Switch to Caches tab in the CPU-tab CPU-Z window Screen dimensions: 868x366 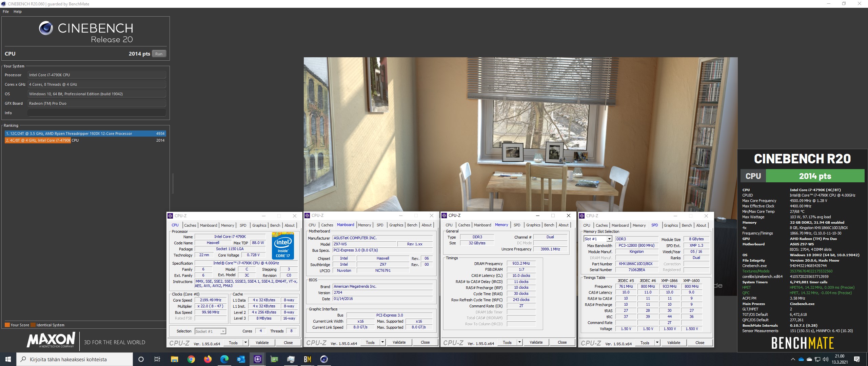tap(190, 225)
